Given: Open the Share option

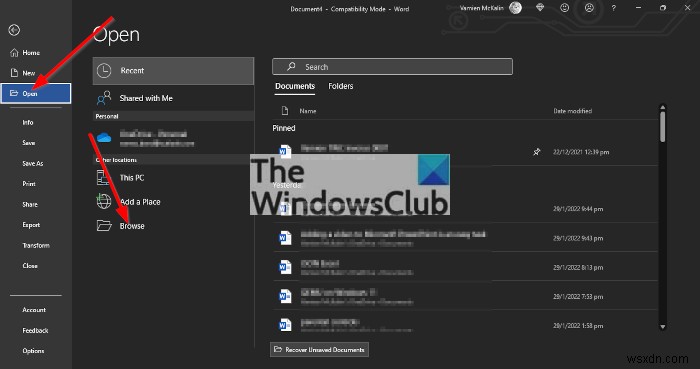Looking at the screenshot, I should (x=30, y=204).
